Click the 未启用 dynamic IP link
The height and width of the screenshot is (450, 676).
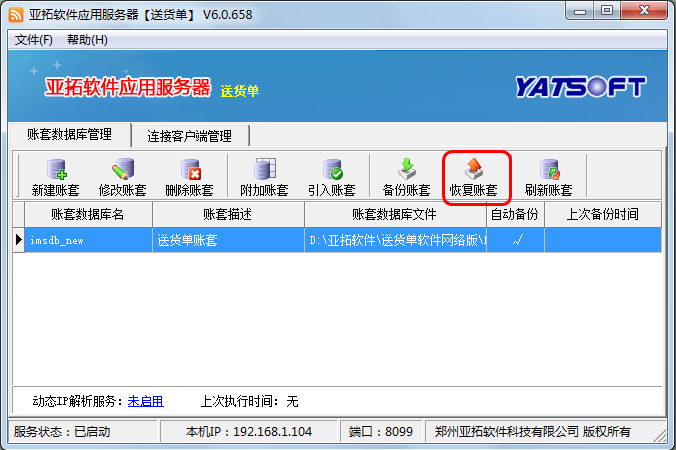(145, 401)
